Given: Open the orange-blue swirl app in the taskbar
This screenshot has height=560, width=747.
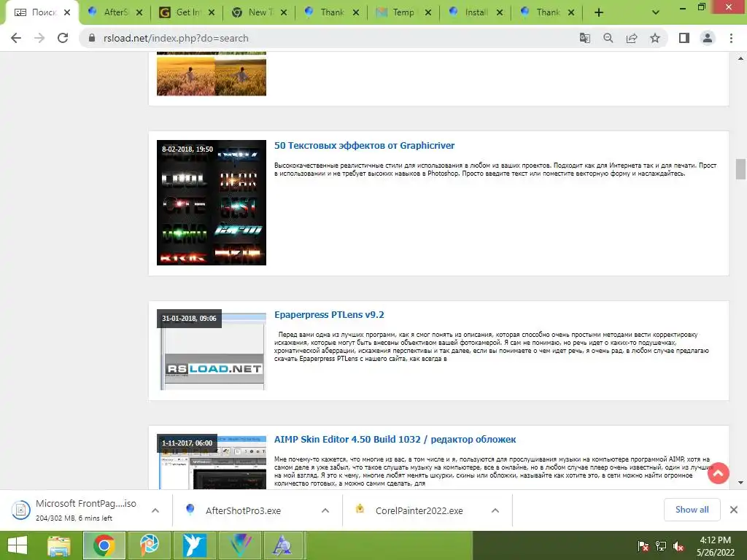Looking at the screenshot, I should point(150,545).
